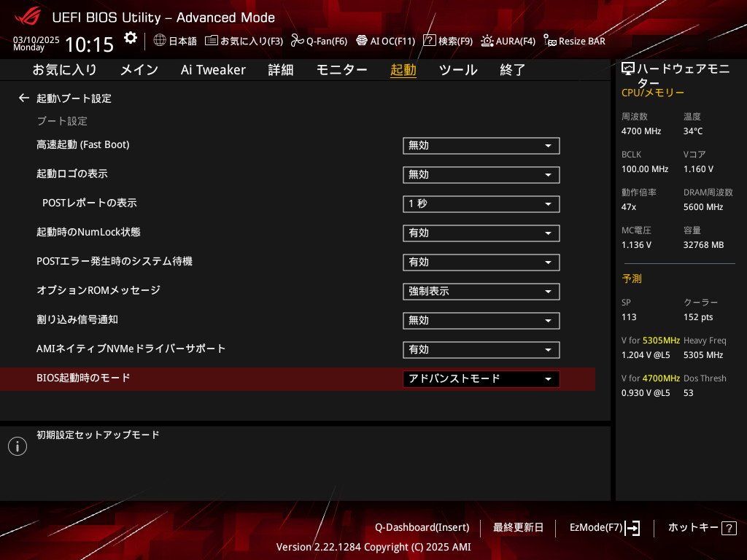Switch to the メイン tab
Viewport: 747px width, 560px height.
(x=139, y=69)
